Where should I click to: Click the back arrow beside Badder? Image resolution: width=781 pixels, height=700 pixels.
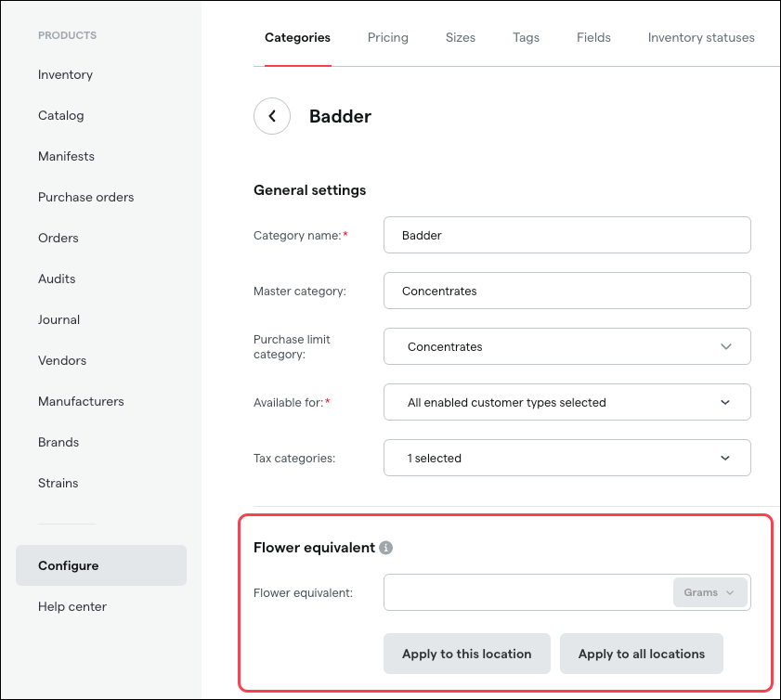click(x=272, y=116)
